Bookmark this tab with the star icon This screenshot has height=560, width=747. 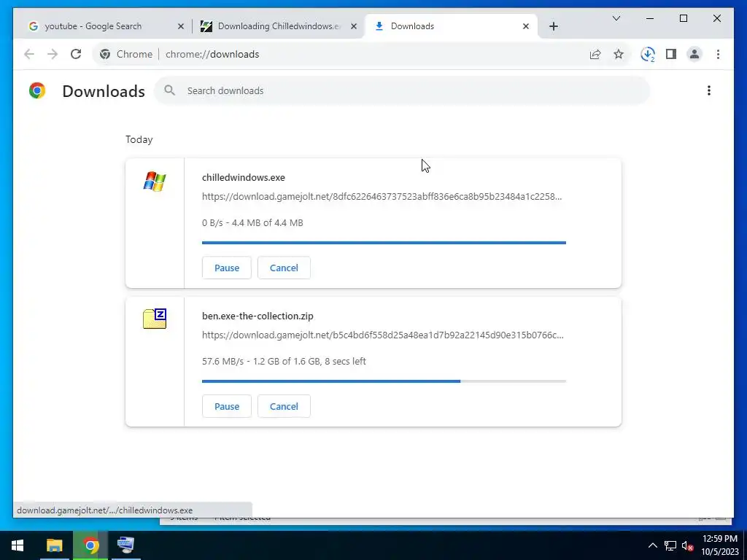[619, 54]
